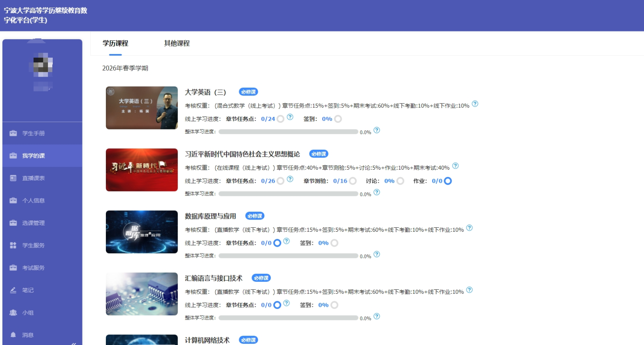Click the 习近平新时代 整体学习进度 progress bar
This screenshot has height=345, width=644.
point(288,194)
